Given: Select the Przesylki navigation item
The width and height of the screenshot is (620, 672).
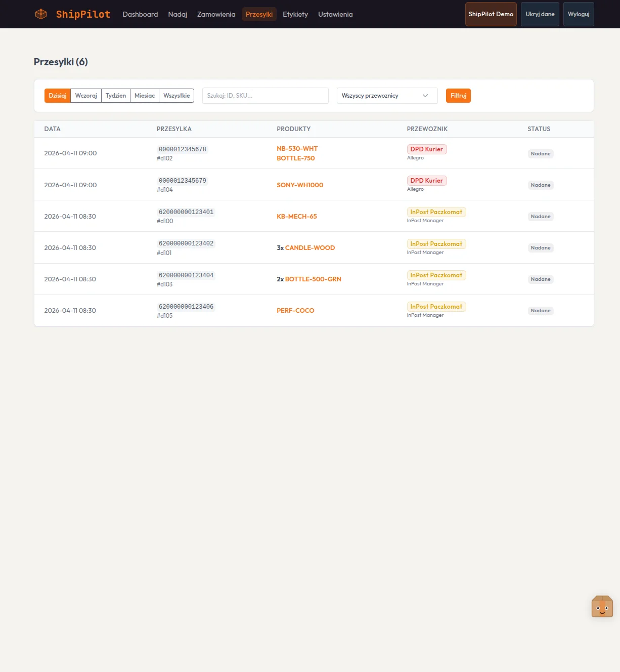Looking at the screenshot, I should pos(259,14).
